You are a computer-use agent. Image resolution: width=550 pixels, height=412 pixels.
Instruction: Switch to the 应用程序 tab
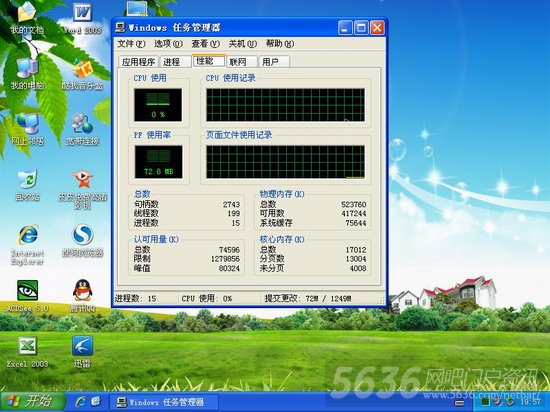click(139, 62)
